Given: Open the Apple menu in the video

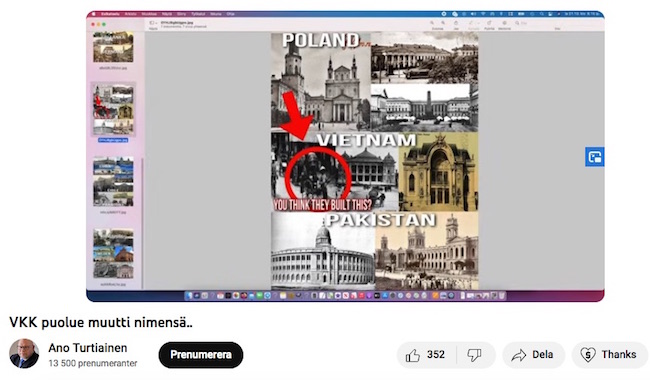Looking at the screenshot, I should pyautogui.click(x=94, y=14).
